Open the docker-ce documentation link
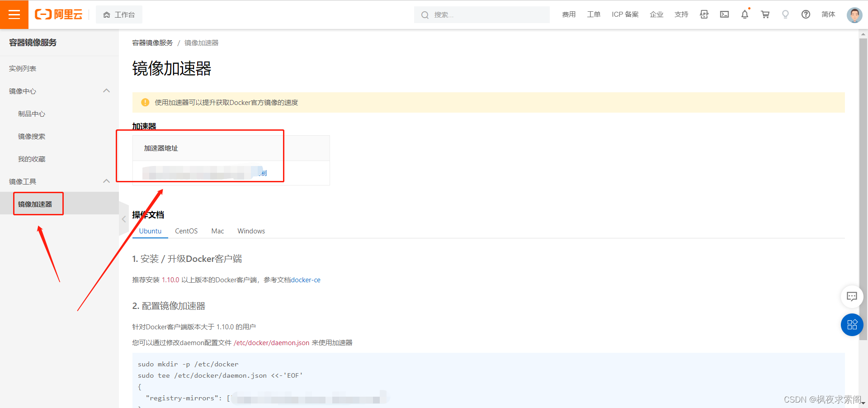This screenshot has height=408, width=868. 306,280
